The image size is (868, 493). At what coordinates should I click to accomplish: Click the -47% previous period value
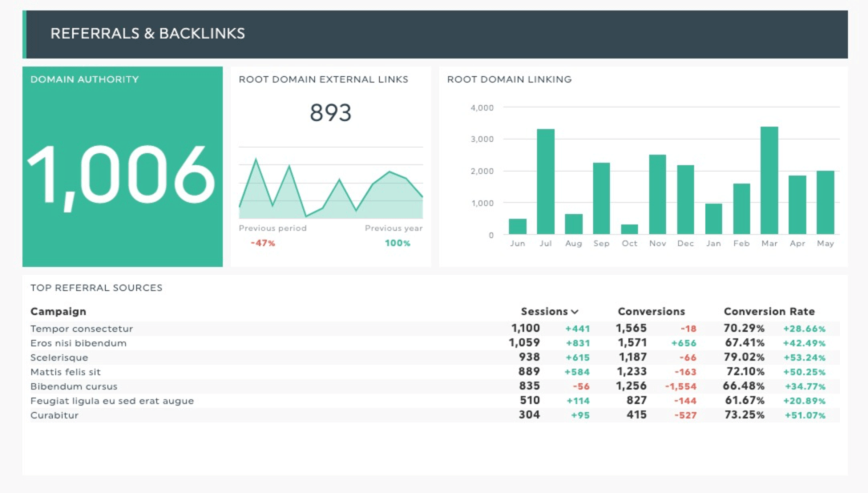click(x=262, y=243)
